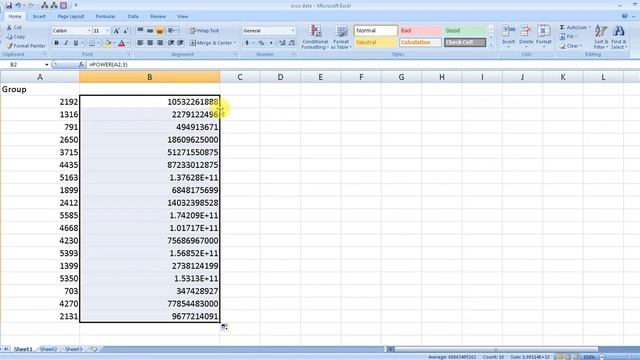
Task: Switch to the Review tab
Action: click(x=158, y=16)
